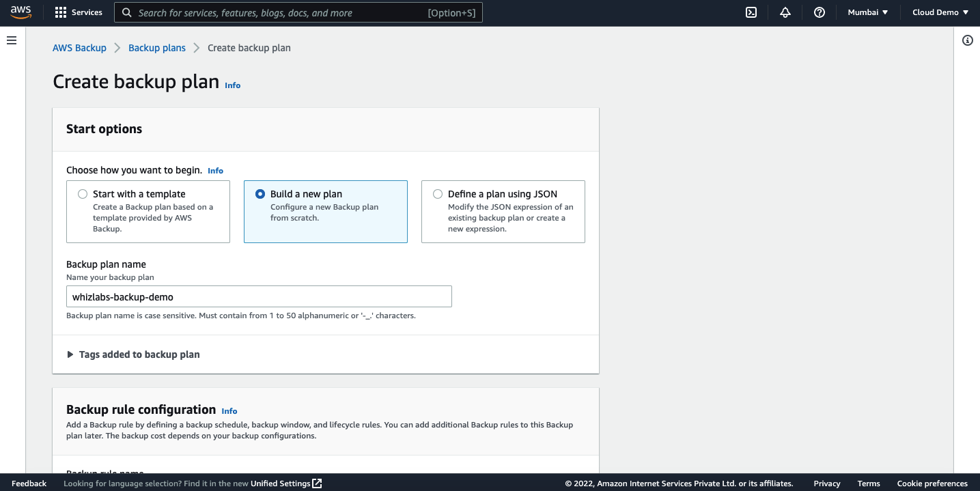The image size is (980, 491).
Task: Select 'Define a plan using JSON' option
Action: 503,212
